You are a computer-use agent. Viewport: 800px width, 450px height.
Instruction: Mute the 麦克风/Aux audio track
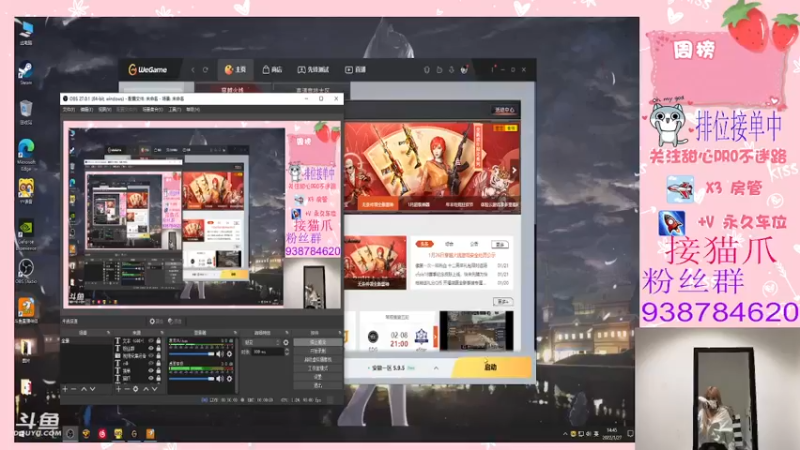pyautogui.click(x=219, y=354)
